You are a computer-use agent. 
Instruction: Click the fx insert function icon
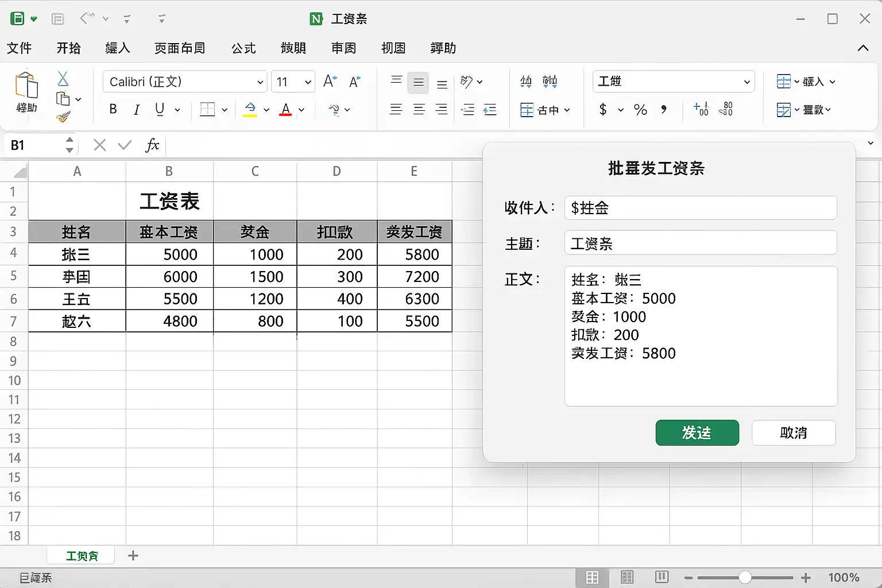click(152, 145)
